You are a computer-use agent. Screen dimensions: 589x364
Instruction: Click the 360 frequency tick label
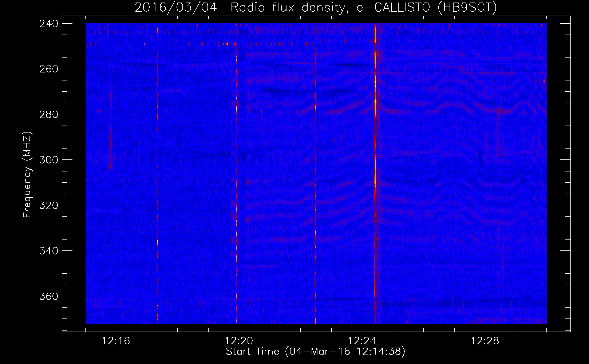click(x=48, y=297)
